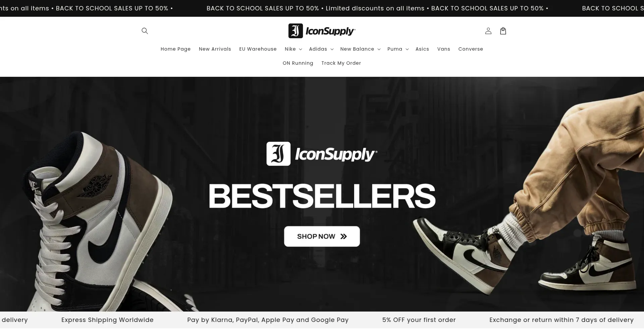The width and height of the screenshot is (644, 333).
Task: Open the ON Running collection link
Action: [298, 63]
